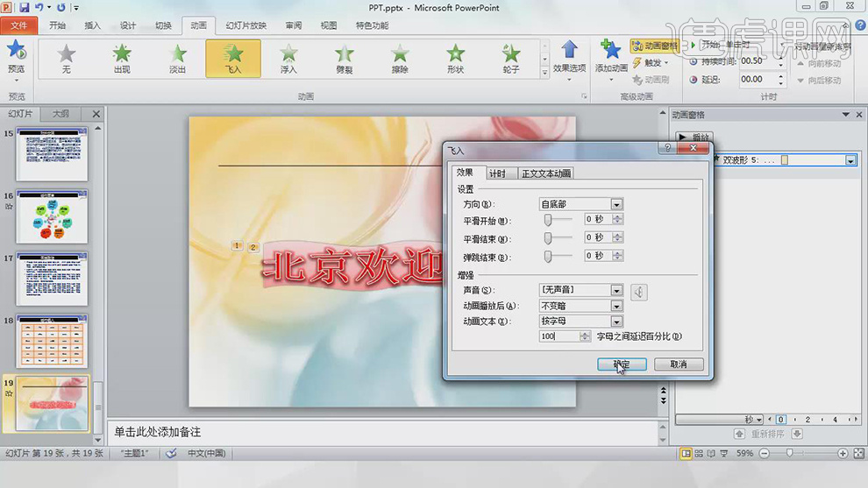
Task: Select the Wipe (擦除) animation effect
Action: pos(400,58)
